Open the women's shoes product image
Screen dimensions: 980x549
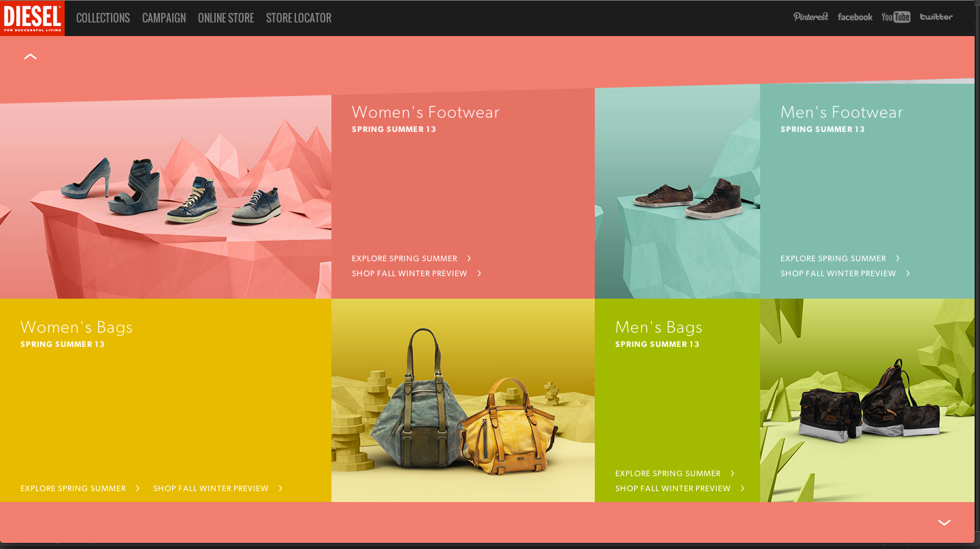[x=165, y=197]
